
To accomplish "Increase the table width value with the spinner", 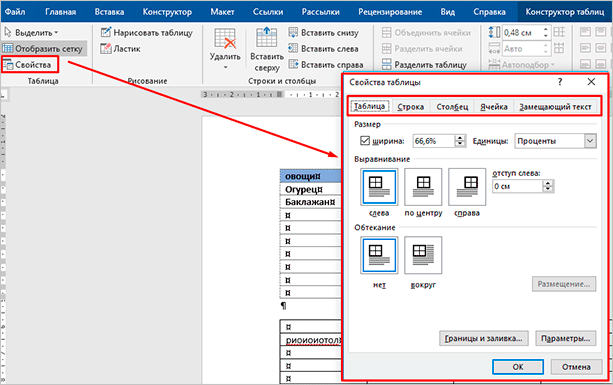I will pos(460,138).
